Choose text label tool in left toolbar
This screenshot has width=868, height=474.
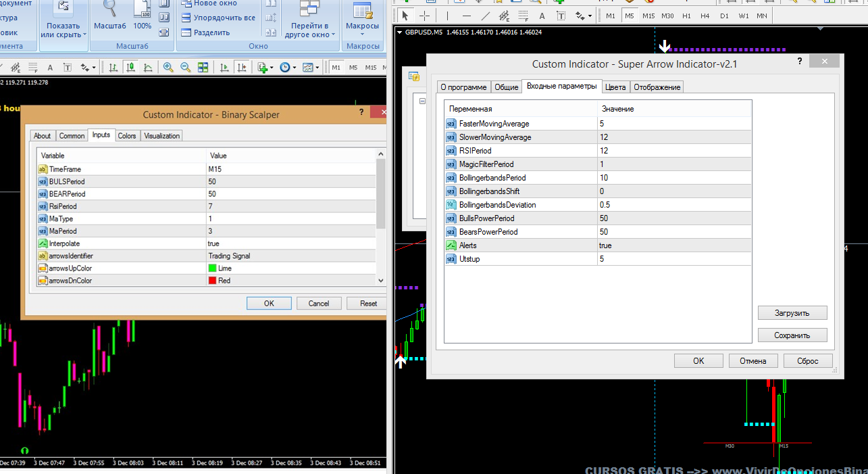[x=68, y=67]
